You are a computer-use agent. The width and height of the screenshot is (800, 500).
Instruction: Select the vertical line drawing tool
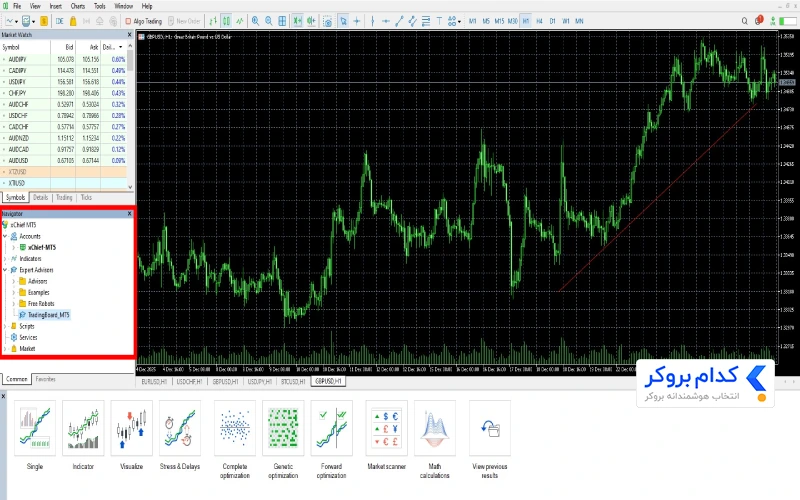(x=372, y=21)
